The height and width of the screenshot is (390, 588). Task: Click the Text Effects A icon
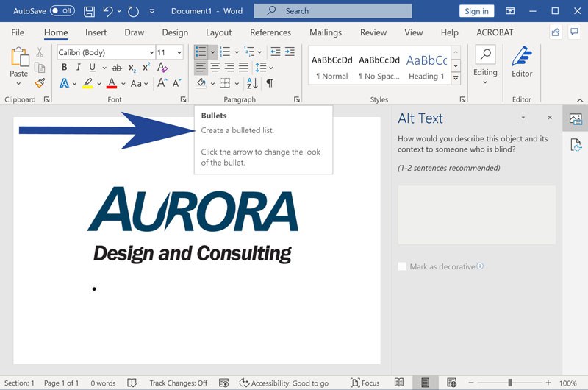click(65, 83)
